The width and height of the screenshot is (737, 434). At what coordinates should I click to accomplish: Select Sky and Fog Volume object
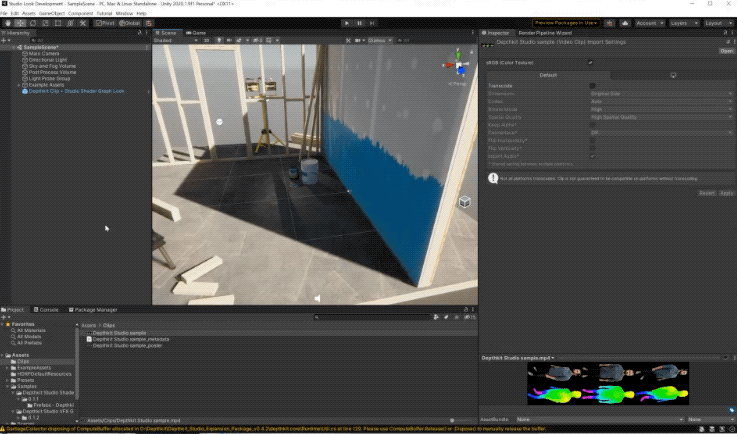52,66
